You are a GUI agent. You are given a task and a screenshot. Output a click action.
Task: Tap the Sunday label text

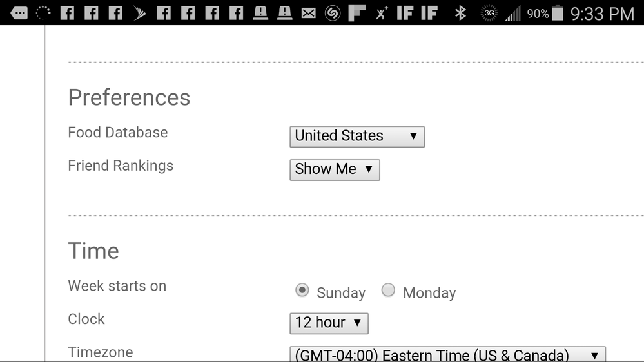point(341,292)
